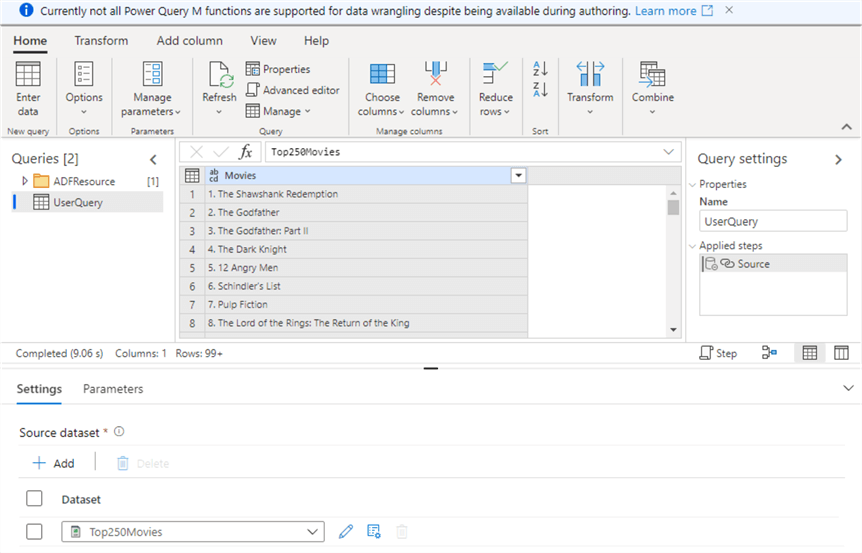Open the Top250Movies dataset dropdown

[313, 532]
